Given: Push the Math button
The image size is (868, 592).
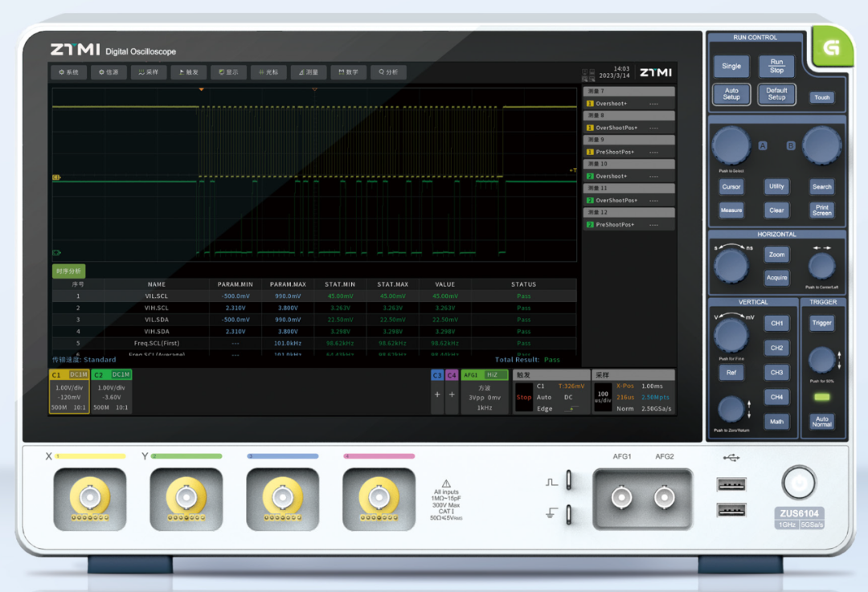Looking at the screenshot, I should [x=776, y=422].
